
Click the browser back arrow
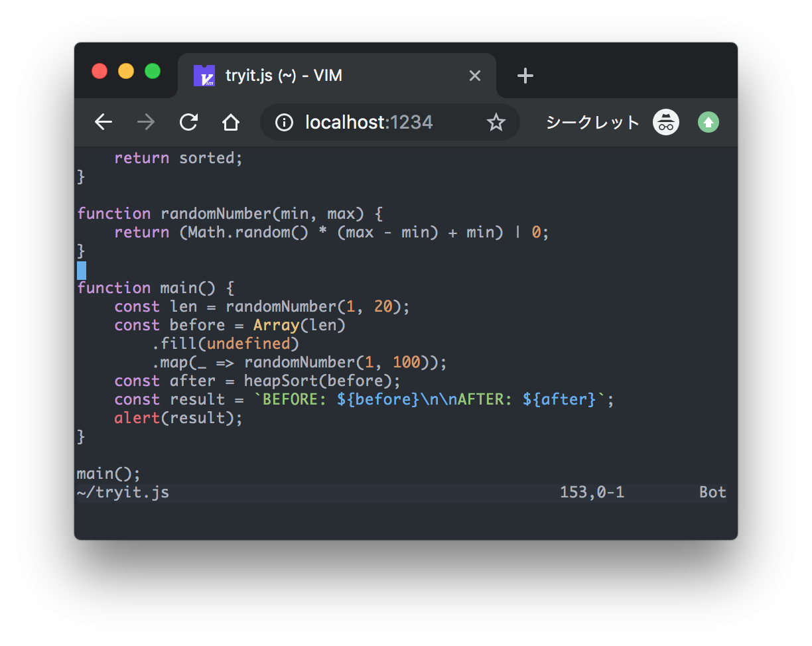point(103,122)
